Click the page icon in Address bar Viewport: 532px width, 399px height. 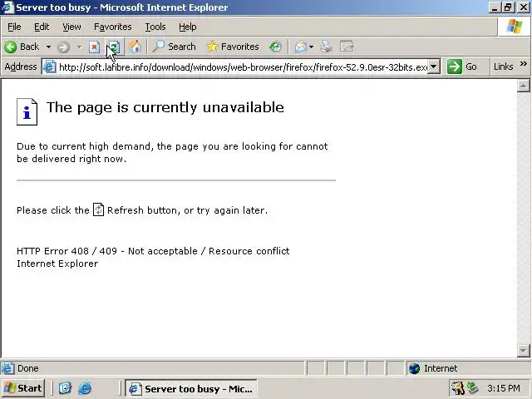tap(50, 66)
